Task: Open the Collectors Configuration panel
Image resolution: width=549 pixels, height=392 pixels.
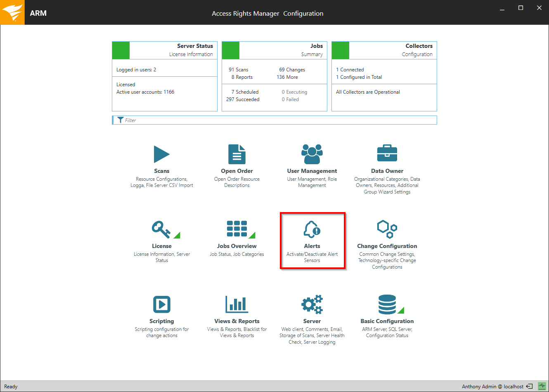Action: (x=384, y=76)
